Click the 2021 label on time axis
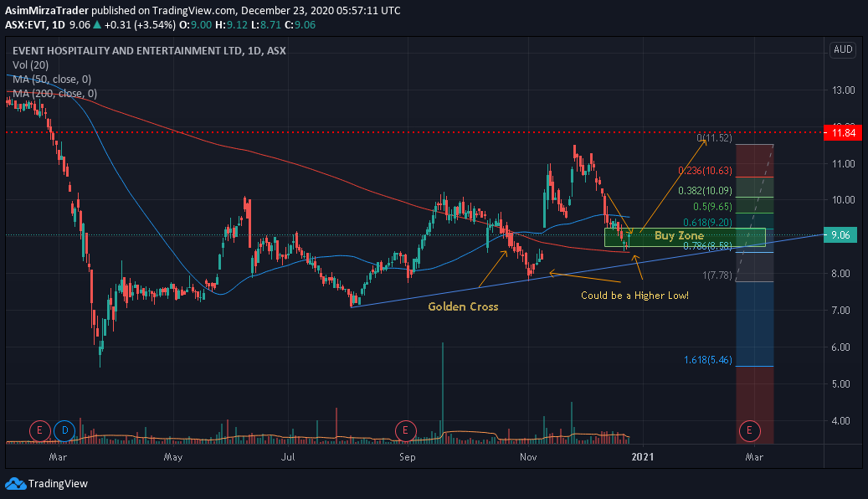The width and height of the screenshot is (868, 499). click(x=643, y=457)
